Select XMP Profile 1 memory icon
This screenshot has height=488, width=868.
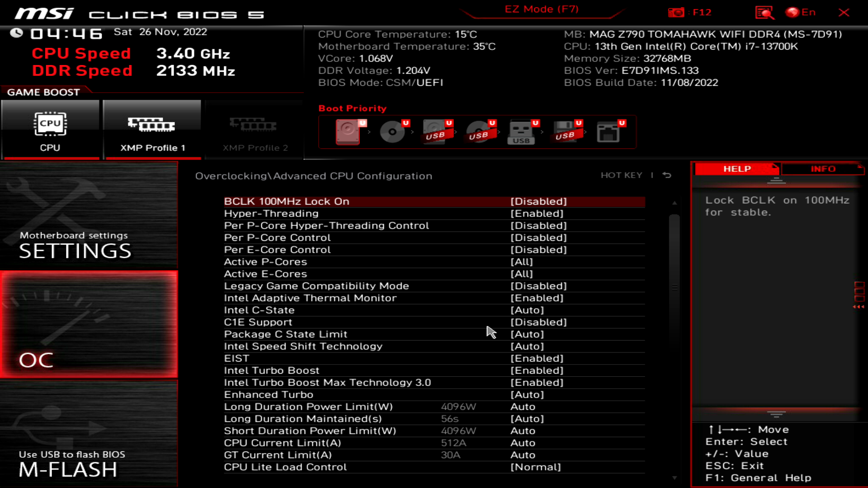152,125
